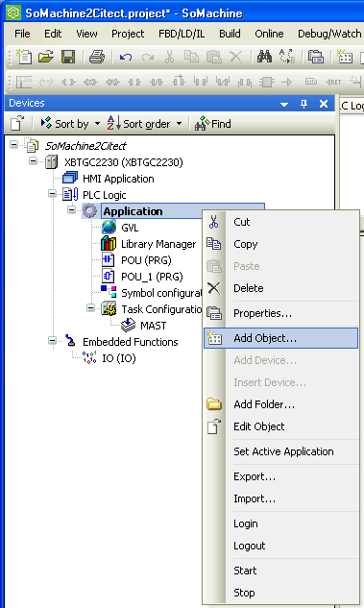Collapse the Embedded Functions node
The width and height of the screenshot is (364, 608).
[x=52, y=340]
